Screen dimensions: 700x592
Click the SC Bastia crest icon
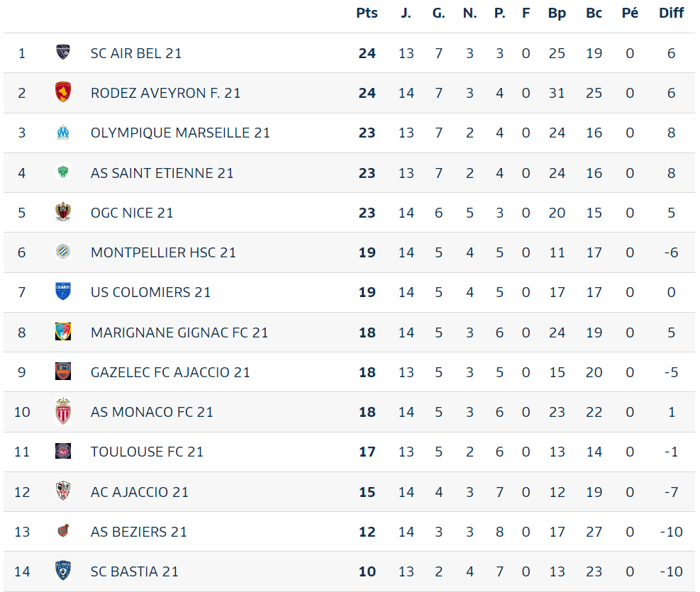tap(63, 571)
